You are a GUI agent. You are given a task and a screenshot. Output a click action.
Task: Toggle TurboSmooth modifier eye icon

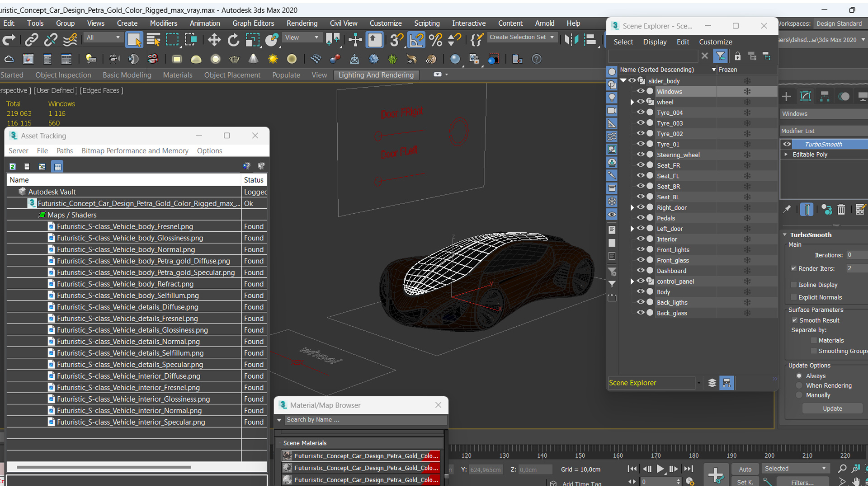point(787,144)
